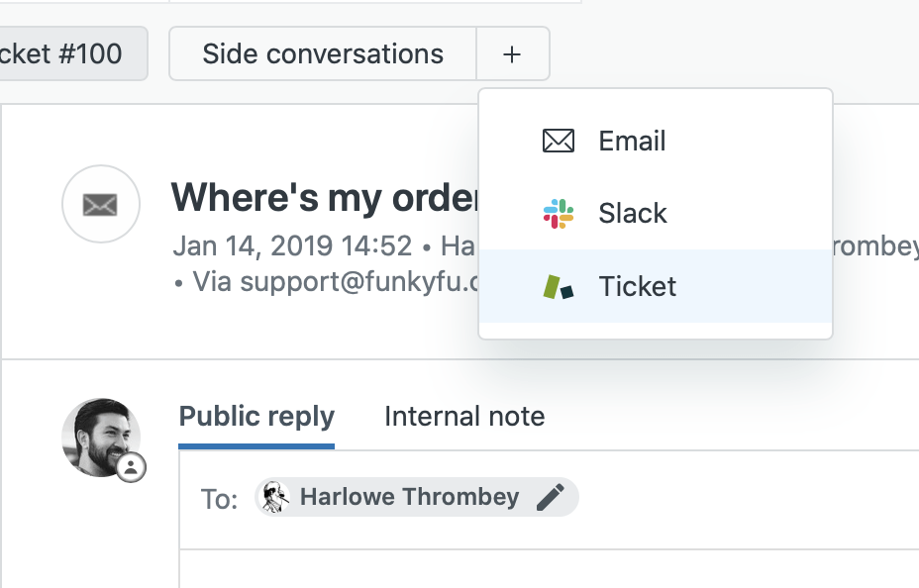
Task: Click the Where's my order ticket title
Action: click(325, 197)
